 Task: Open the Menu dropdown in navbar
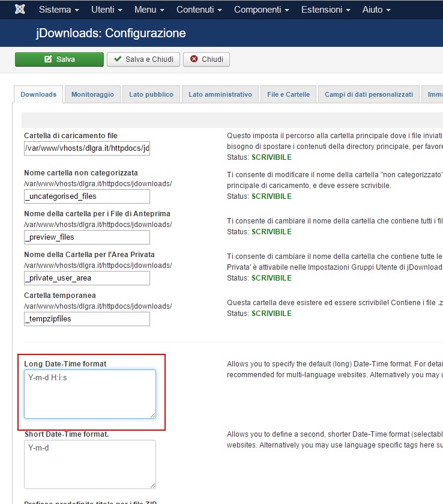[149, 10]
